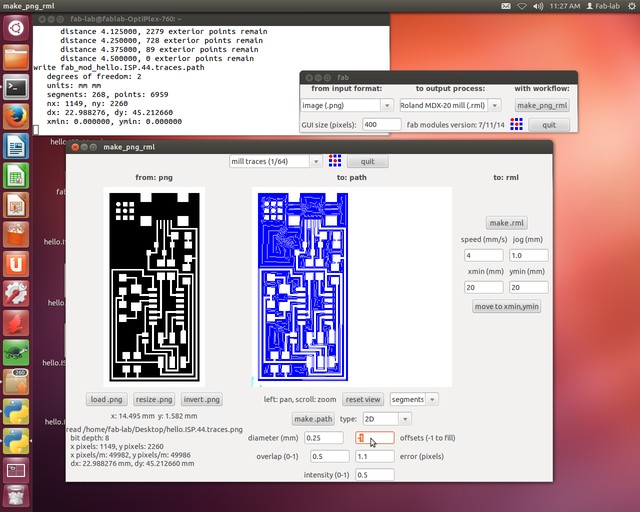640x512 pixels.
Task: Click the jog (mm) input field
Action: [529, 255]
